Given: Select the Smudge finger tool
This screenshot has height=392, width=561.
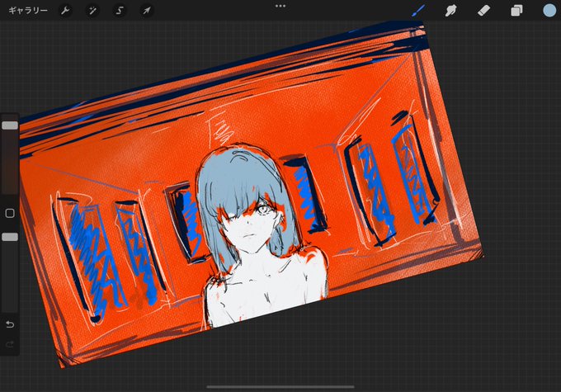Looking at the screenshot, I should 450,11.
